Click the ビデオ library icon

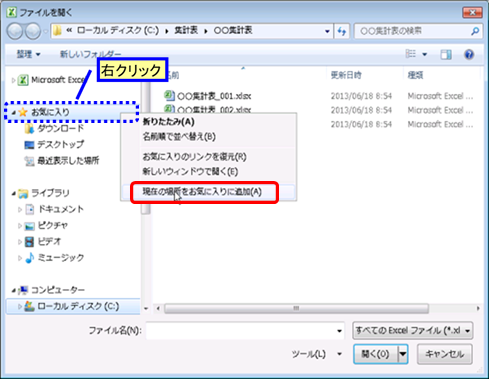[29, 242]
